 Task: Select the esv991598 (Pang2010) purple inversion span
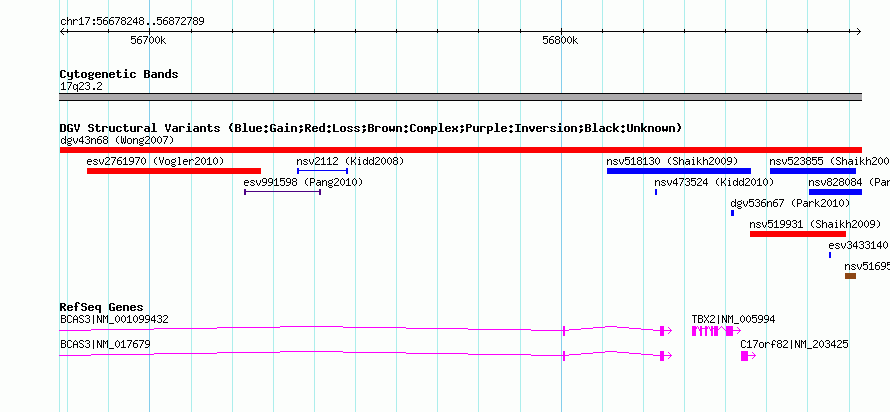tap(283, 192)
